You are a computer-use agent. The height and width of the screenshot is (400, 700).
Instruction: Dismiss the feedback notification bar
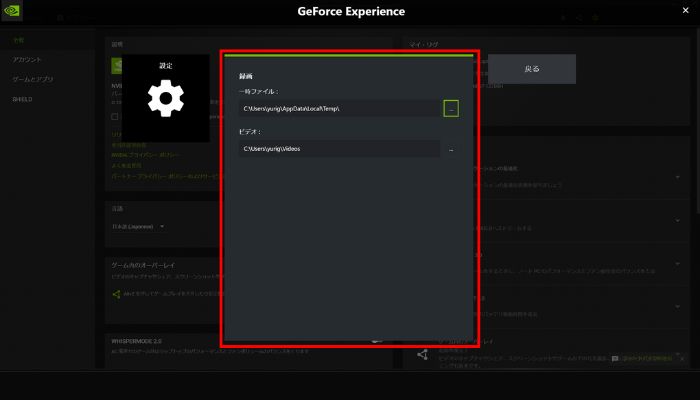682,358
